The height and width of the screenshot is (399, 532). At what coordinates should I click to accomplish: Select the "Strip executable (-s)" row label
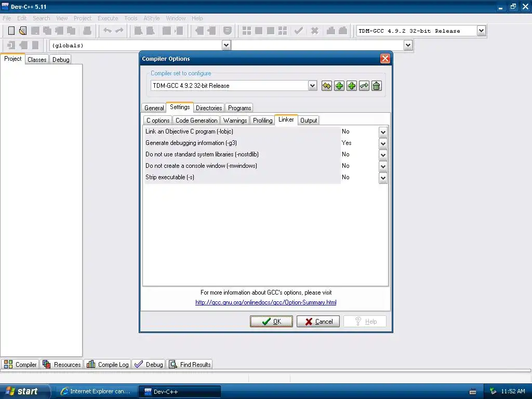pos(170,177)
